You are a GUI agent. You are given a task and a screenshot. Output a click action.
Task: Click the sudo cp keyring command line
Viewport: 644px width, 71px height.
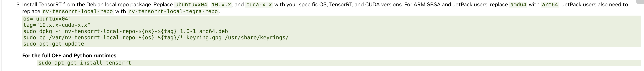(x=156, y=38)
